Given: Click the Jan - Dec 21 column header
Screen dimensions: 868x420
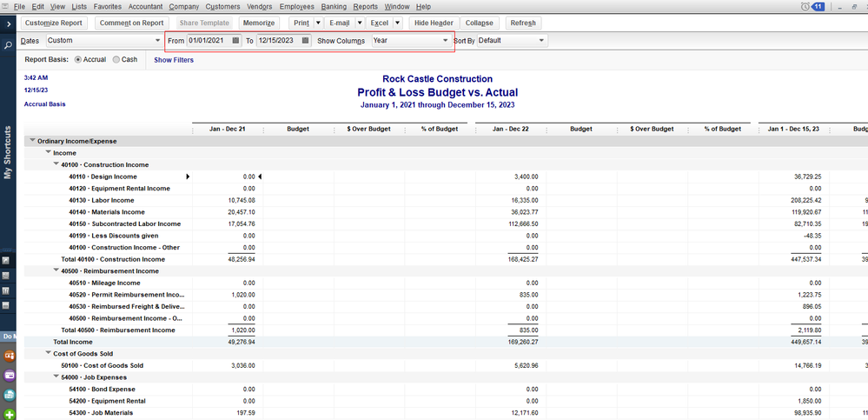Looking at the screenshot, I should 227,129.
